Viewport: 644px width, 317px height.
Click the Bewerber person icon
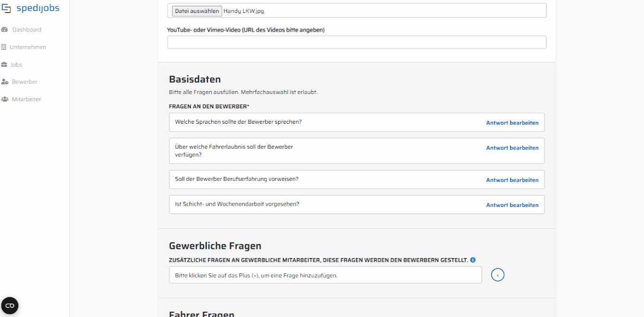[5, 82]
